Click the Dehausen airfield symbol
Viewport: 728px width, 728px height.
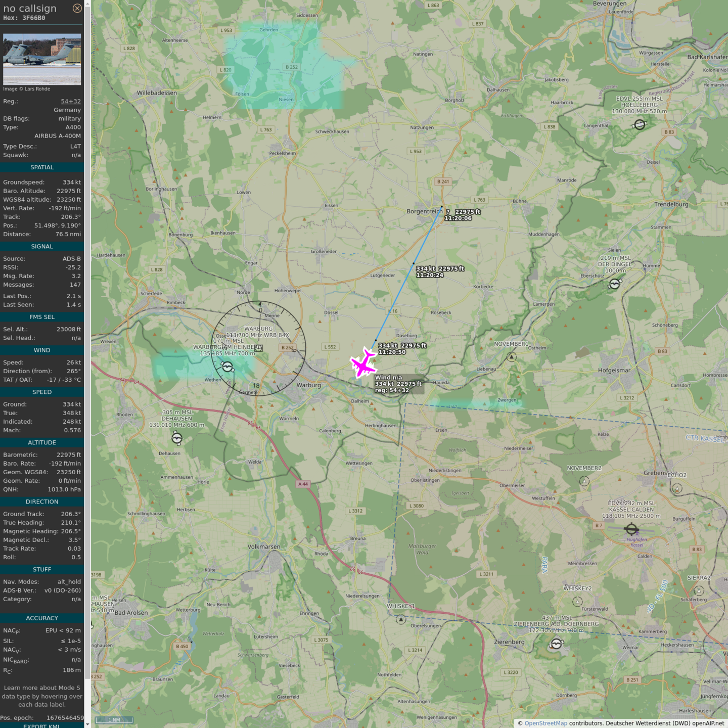177,438
